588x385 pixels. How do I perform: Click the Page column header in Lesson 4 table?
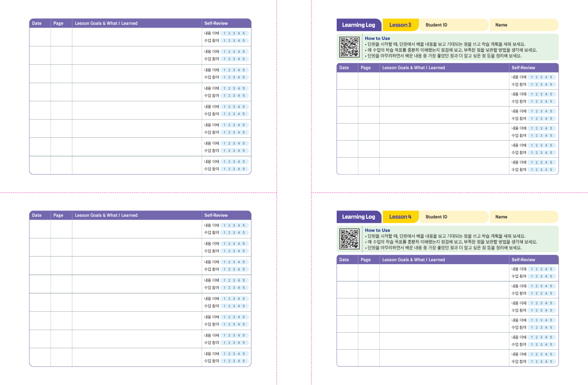point(366,260)
